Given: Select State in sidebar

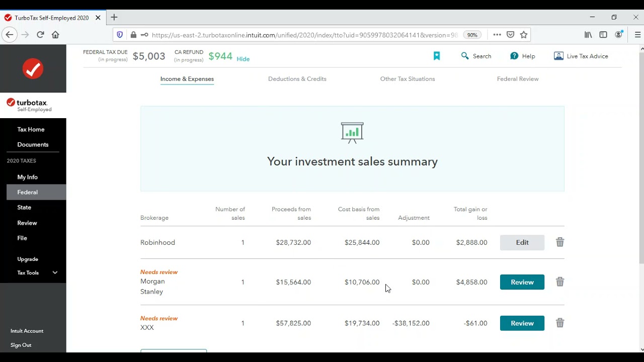Looking at the screenshot, I should coord(24,207).
